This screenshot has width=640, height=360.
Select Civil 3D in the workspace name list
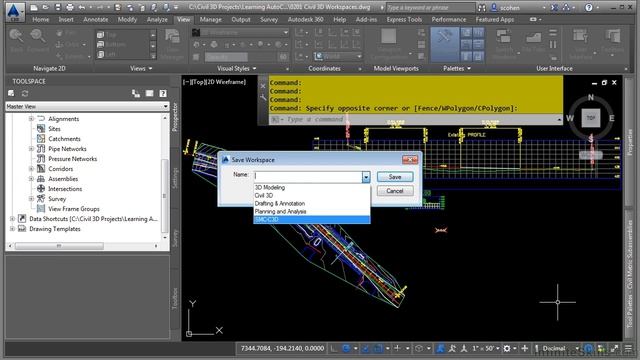click(x=312, y=196)
